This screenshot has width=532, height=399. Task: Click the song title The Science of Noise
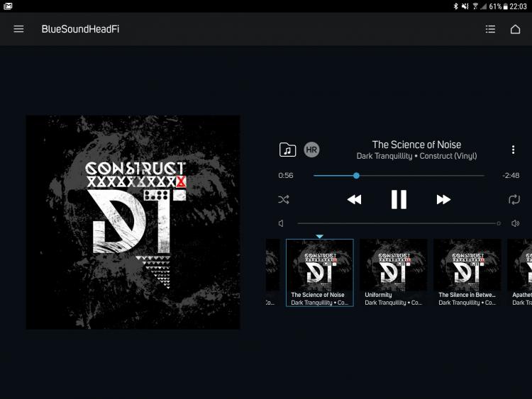416,145
